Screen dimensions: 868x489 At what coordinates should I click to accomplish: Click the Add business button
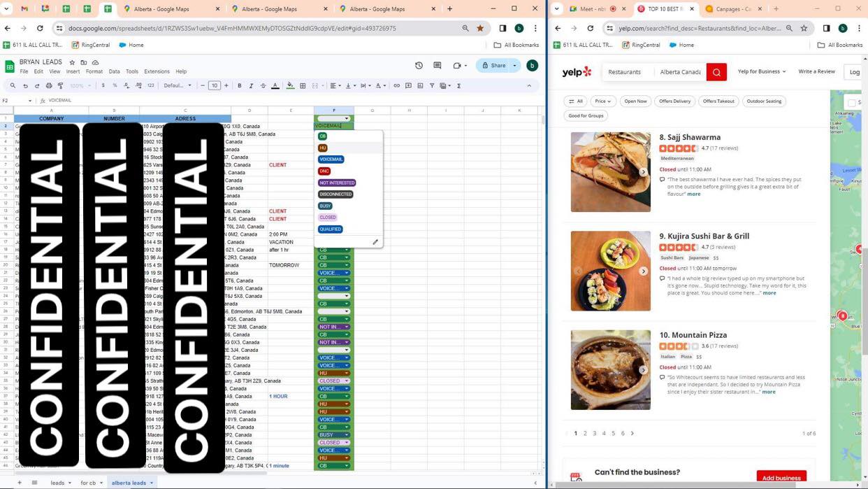click(x=781, y=478)
